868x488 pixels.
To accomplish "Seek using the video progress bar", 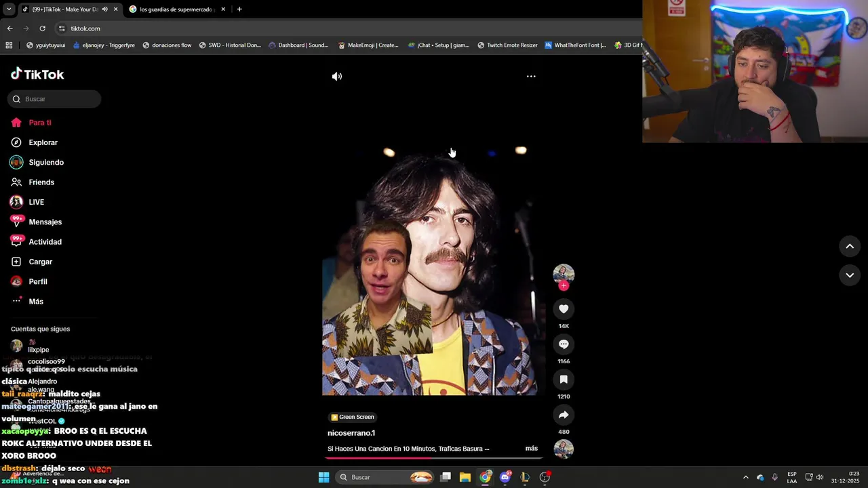I will point(433,458).
